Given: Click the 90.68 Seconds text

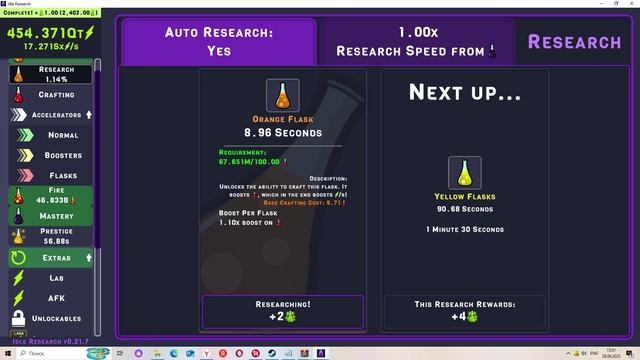Looking at the screenshot, I should point(465,209).
